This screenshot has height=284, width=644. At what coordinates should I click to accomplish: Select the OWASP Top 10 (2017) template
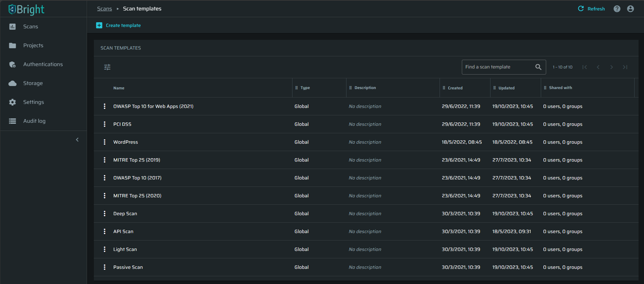[x=137, y=178]
